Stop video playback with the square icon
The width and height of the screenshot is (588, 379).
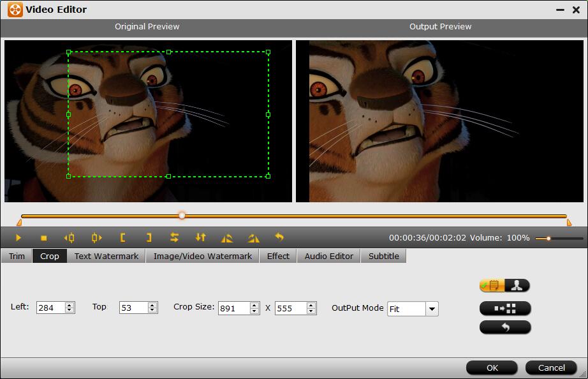(x=44, y=238)
